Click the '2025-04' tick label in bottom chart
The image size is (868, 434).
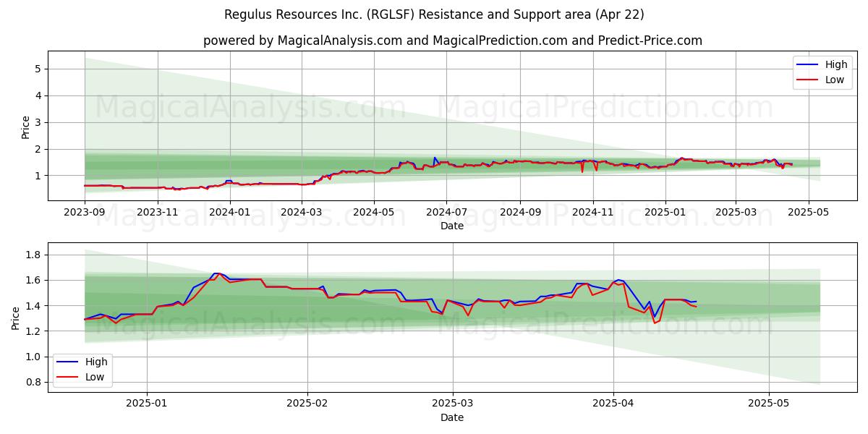[613, 403]
